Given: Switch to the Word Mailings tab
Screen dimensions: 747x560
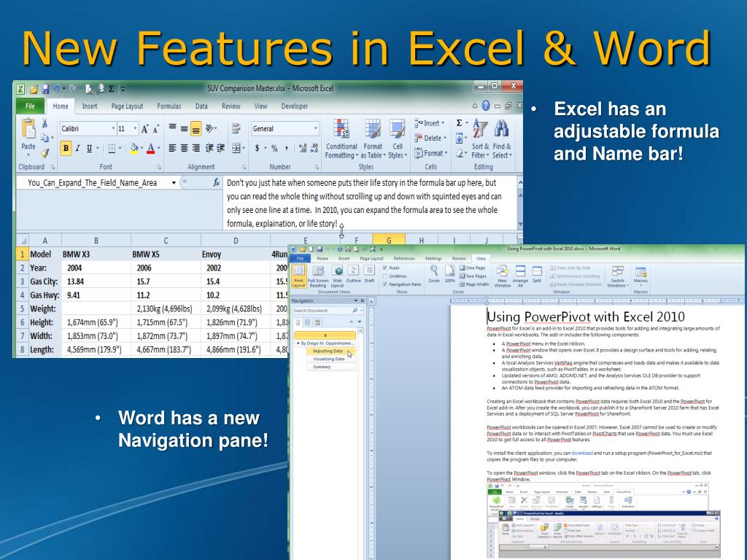Looking at the screenshot, I should tap(433, 259).
